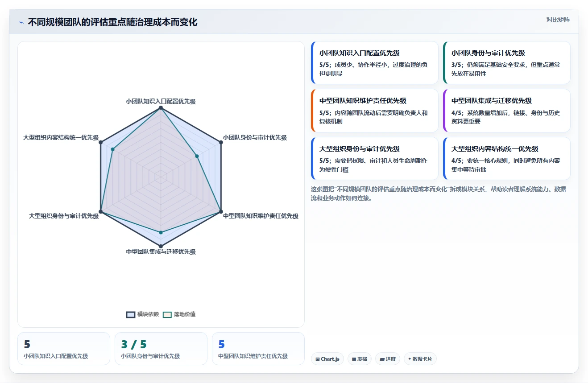The width and height of the screenshot is (588, 383).
Task: Click the 数据卡片 tag
Action: coord(420,359)
